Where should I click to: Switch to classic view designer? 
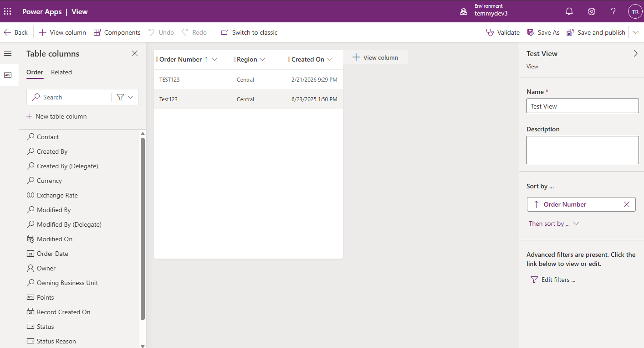[x=249, y=32]
